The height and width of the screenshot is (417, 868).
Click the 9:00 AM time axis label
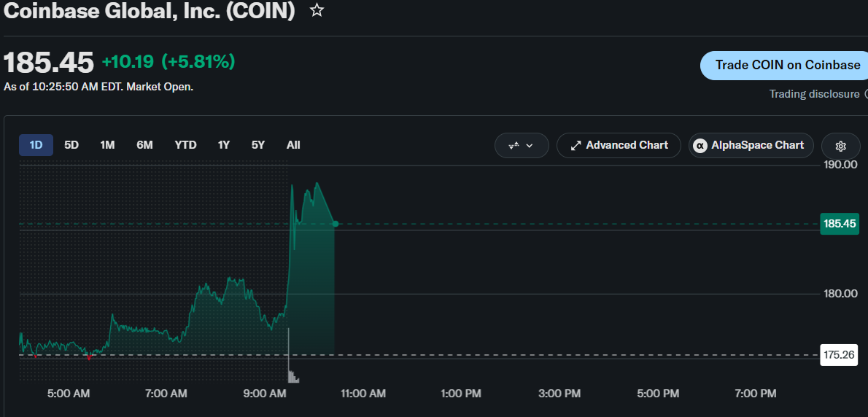(266, 394)
